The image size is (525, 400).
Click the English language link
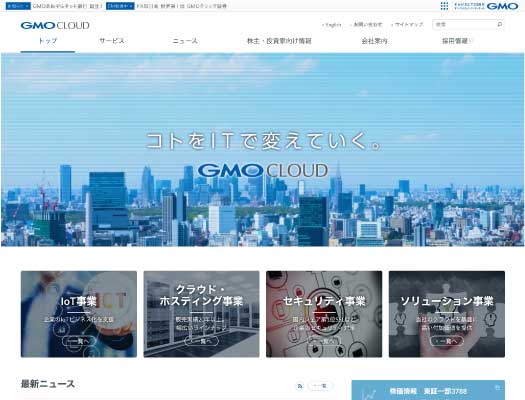point(332,25)
